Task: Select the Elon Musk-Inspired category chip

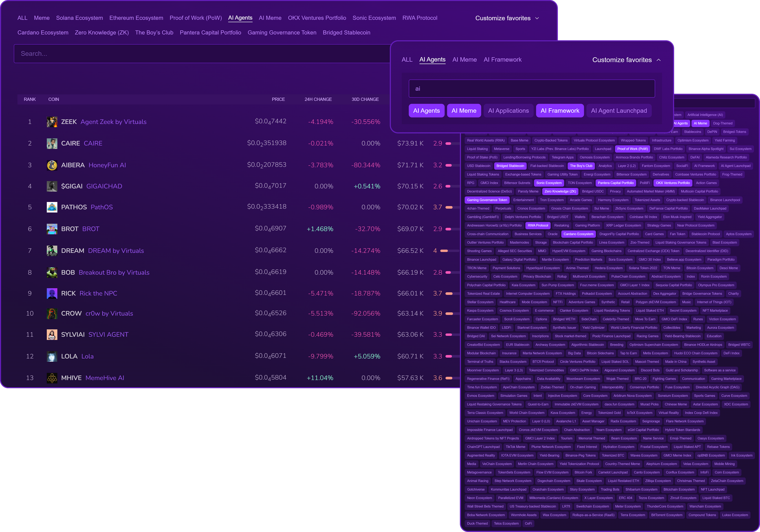Action: [x=677, y=217]
